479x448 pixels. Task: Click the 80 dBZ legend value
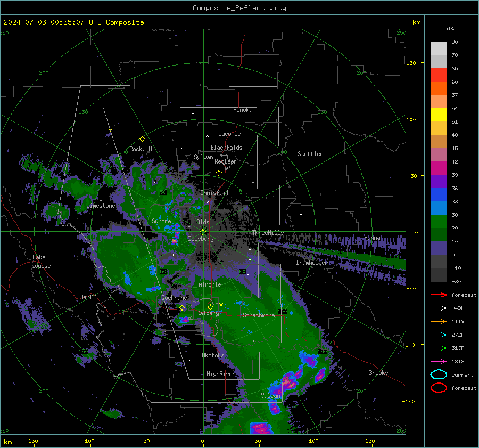[x=455, y=42]
